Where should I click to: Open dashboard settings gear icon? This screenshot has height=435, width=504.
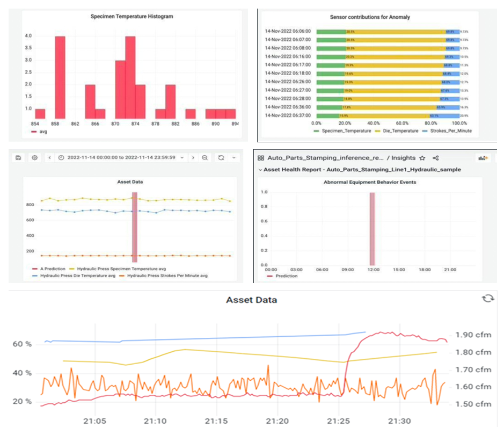click(x=35, y=157)
